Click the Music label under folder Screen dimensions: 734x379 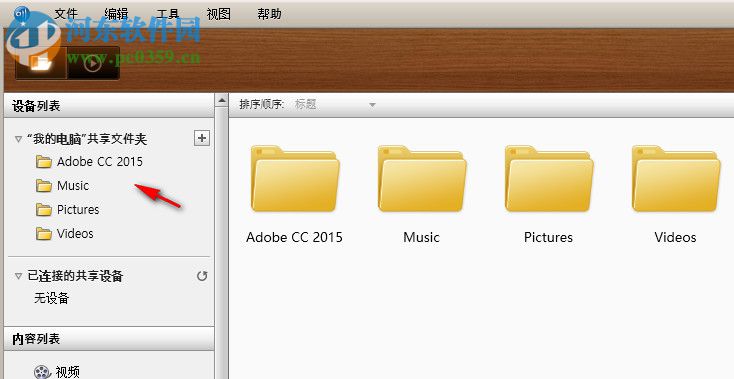point(421,237)
